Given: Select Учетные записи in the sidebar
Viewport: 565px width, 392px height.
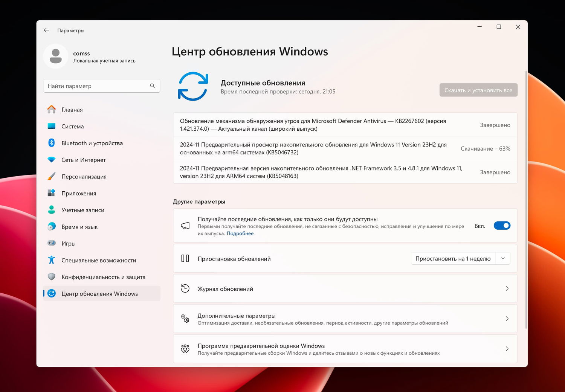Looking at the screenshot, I should [x=102, y=210].
